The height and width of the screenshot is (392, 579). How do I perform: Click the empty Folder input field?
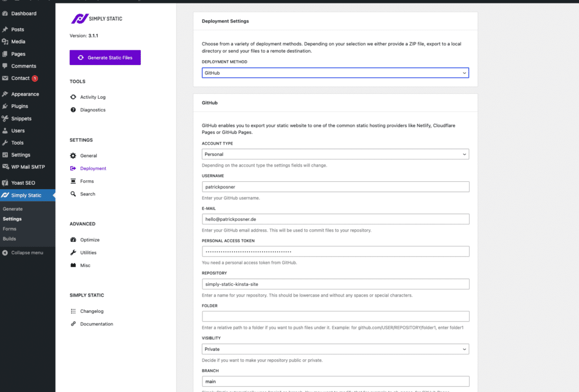pyautogui.click(x=335, y=316)
